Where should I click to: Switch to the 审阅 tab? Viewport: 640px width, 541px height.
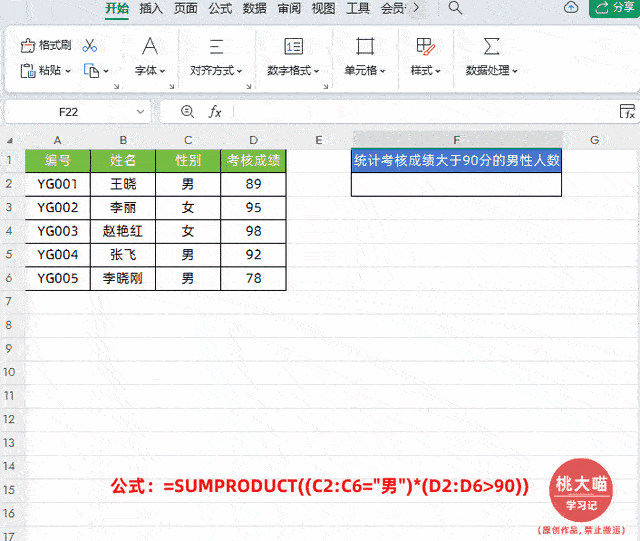[289, 8]
